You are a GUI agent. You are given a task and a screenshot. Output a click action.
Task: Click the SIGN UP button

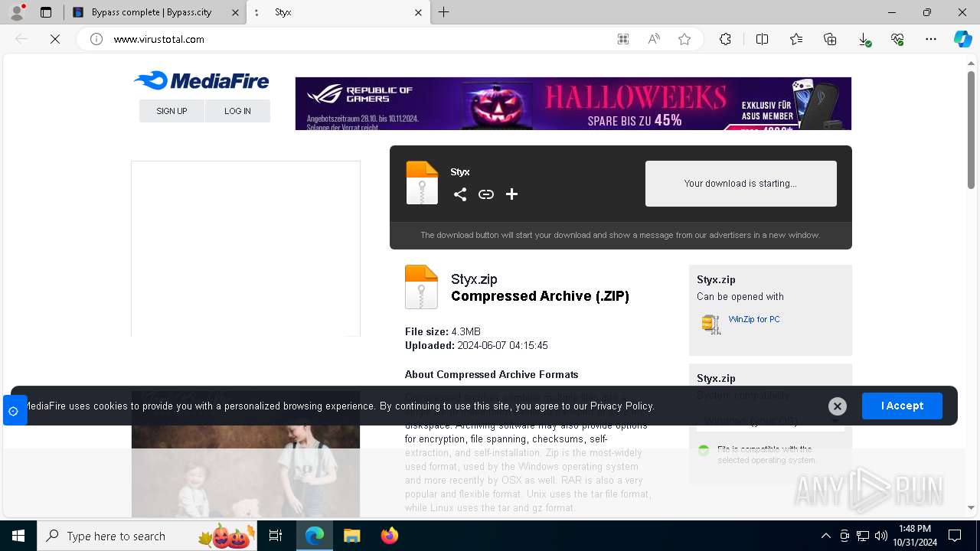(171, 111)
